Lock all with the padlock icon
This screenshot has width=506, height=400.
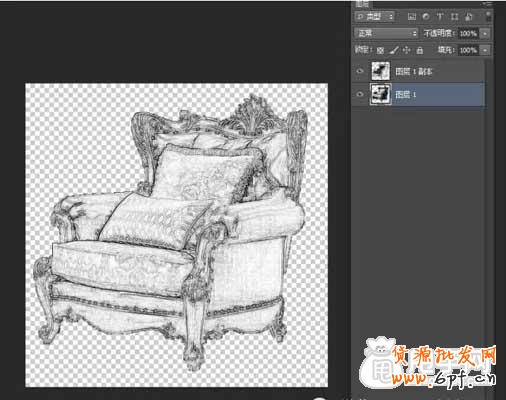click(x=420, y=50)
